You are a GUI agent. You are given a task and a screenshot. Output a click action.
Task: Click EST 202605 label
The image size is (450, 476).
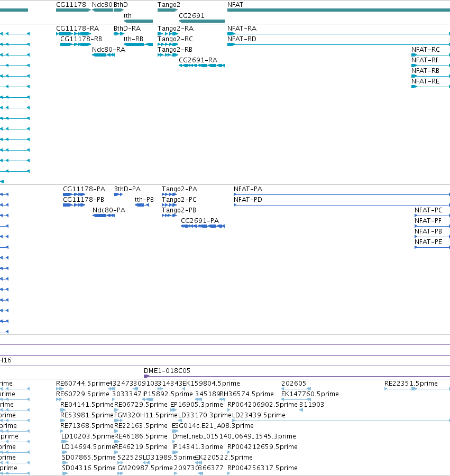(x=293, y=384)
